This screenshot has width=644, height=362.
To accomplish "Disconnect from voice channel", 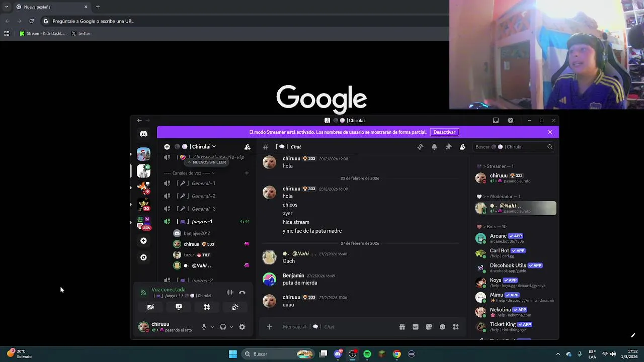I will pos(242,292).
